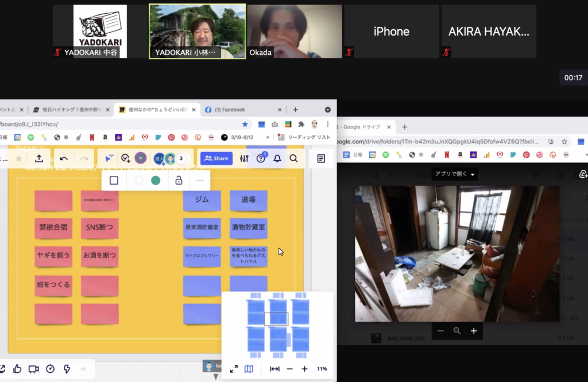Open more options ellipsis in context toolbar
The width and height of the screenshot is (588, 382).
click(200, 181)
